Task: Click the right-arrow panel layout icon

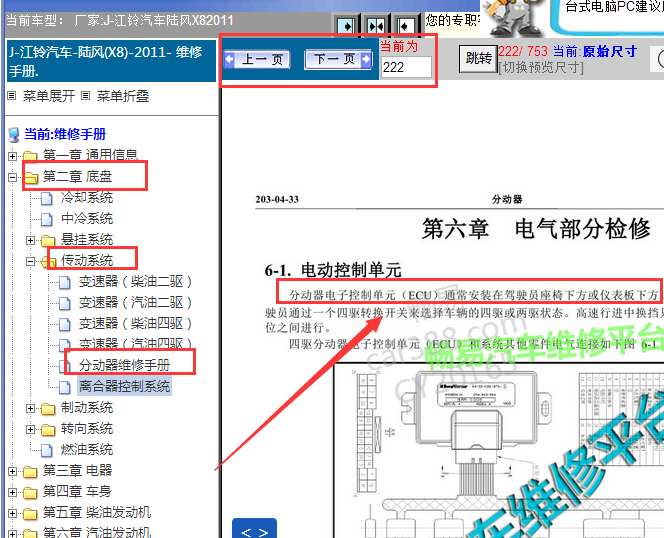Action: (x=346, y=26)
